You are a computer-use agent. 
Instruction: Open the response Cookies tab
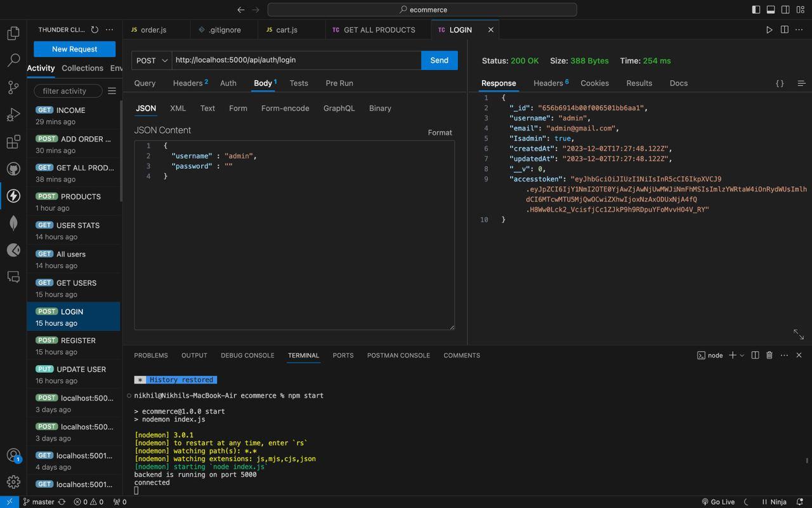pos(594,83)
